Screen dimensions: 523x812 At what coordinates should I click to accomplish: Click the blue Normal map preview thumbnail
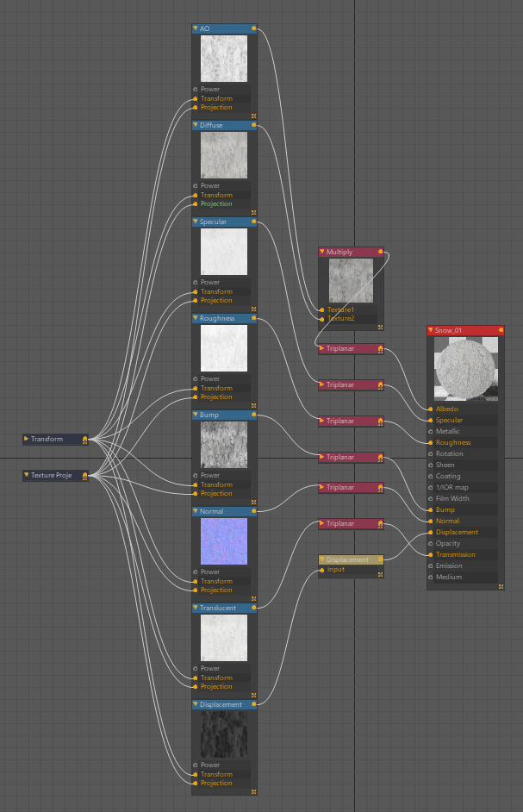224,540
